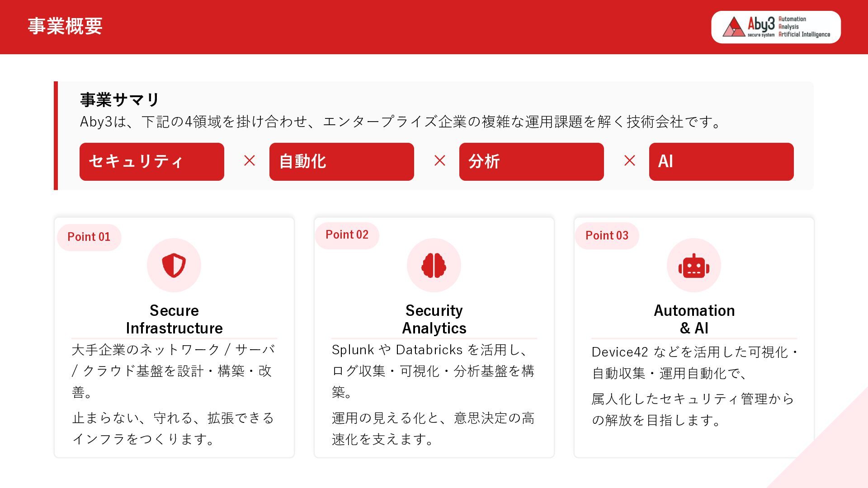Click the Point 03 badge
The image size is (868, 488).
[x=607, y=235]
